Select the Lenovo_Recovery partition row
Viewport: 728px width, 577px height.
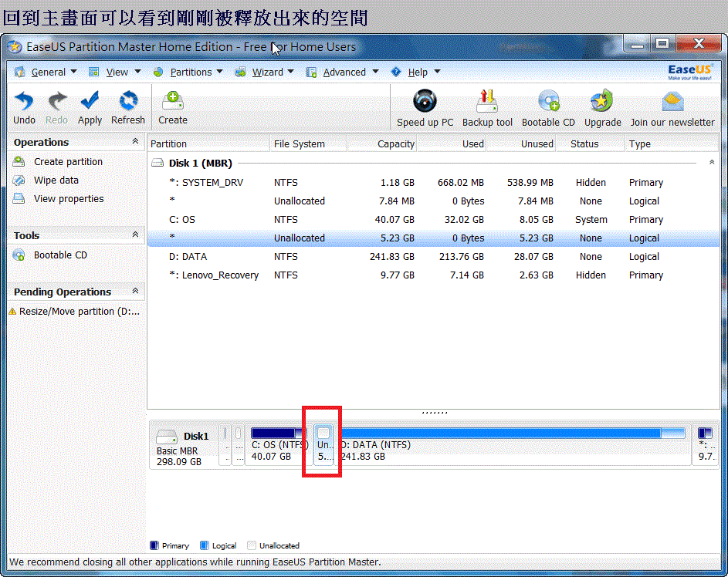[433, 275]
